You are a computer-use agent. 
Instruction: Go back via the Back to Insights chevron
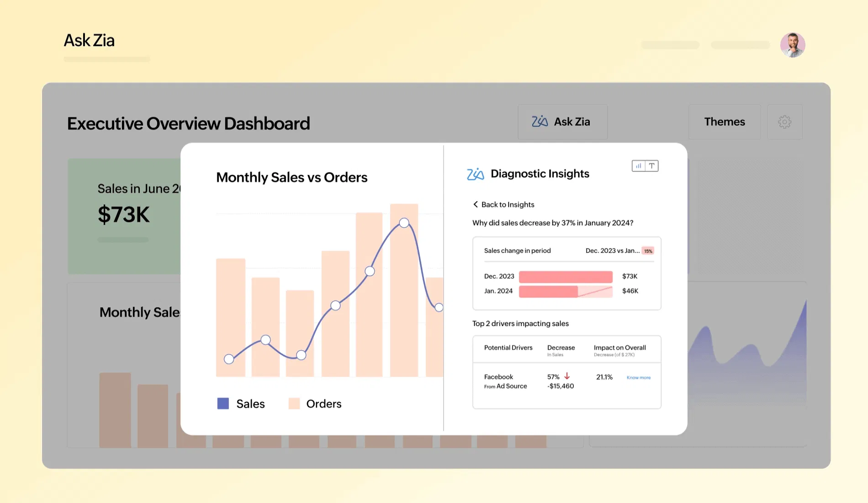[476, 204]
